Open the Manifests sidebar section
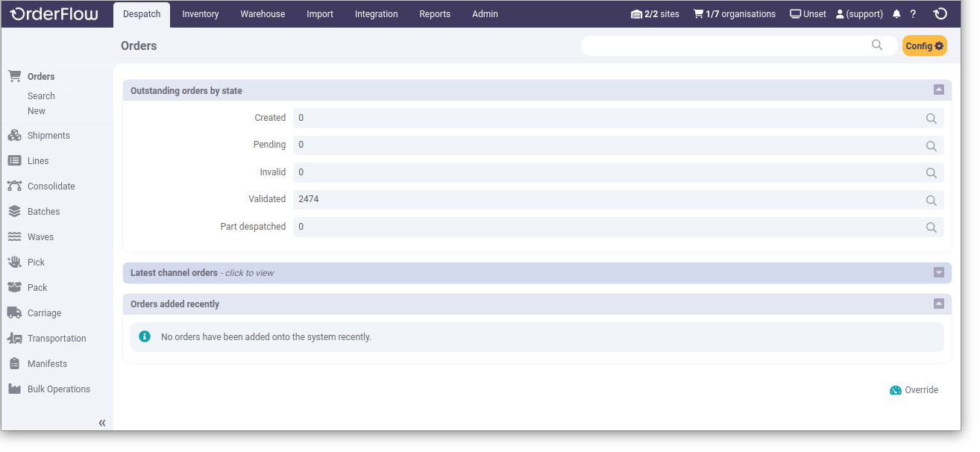The width and height of the screenshot is (980, 452). pyautogui.click(x=15, y=363)
